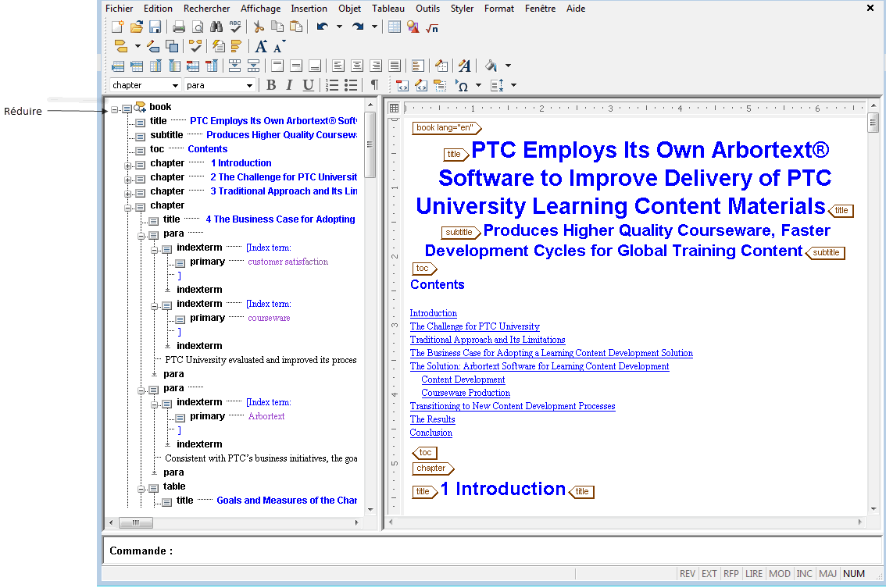Open the redo history dropdown arrow
886x588 pixels.
click(x=374, y=27)
